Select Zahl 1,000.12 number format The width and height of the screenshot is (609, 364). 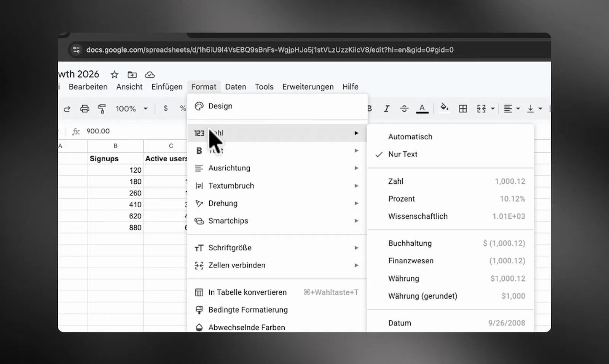click(451, 181)
